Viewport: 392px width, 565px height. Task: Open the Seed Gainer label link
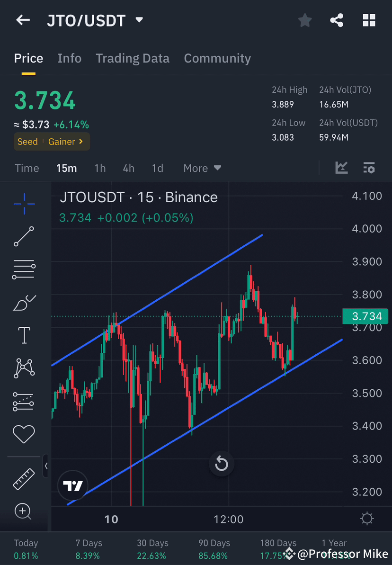[52, 141]
